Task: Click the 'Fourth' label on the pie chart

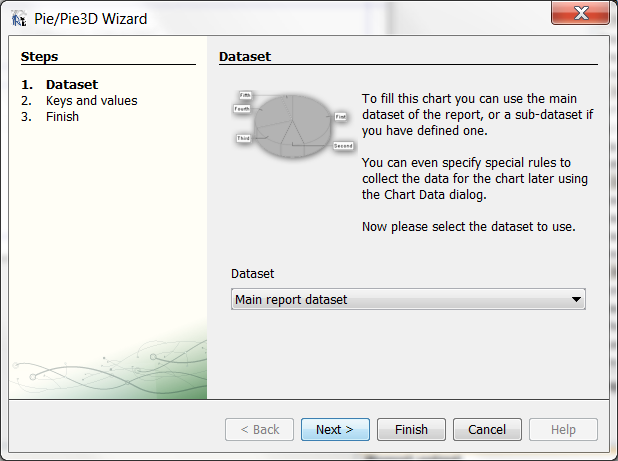Action: [x=242, y=108]
